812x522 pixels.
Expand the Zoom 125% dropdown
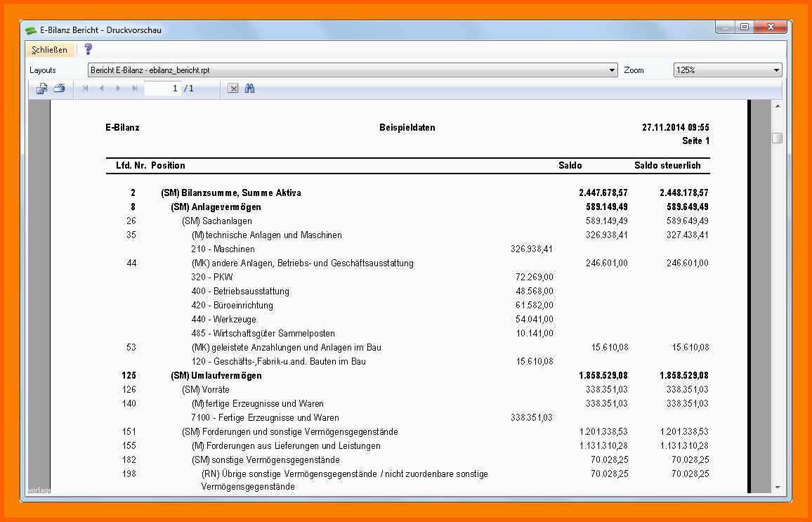(x=776, y=70)
